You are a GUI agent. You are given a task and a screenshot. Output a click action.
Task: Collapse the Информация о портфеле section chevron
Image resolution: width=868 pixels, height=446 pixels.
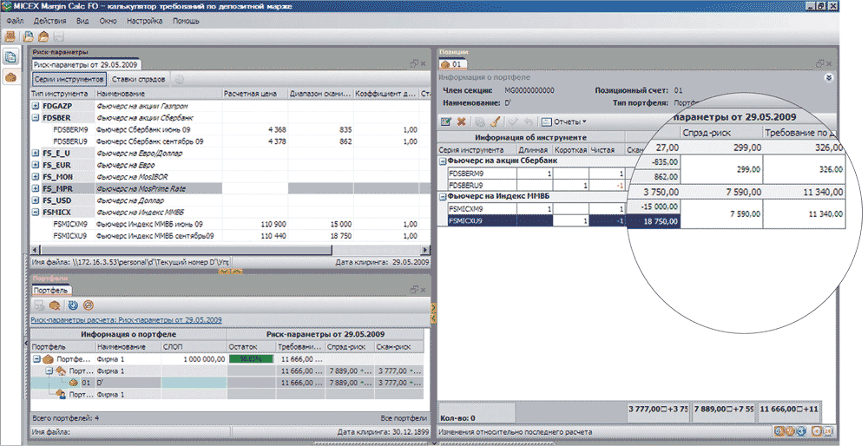[829, 78]
